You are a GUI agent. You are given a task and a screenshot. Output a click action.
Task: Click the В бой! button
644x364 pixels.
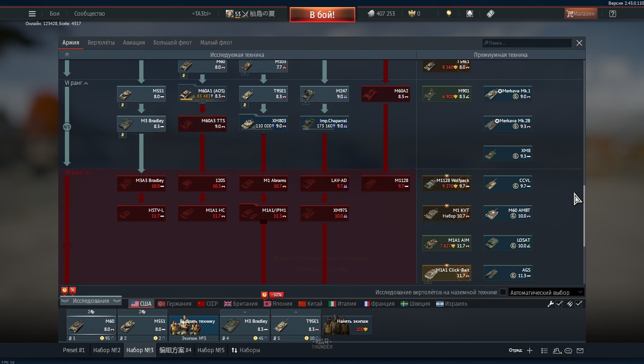[x=322, y=15]
